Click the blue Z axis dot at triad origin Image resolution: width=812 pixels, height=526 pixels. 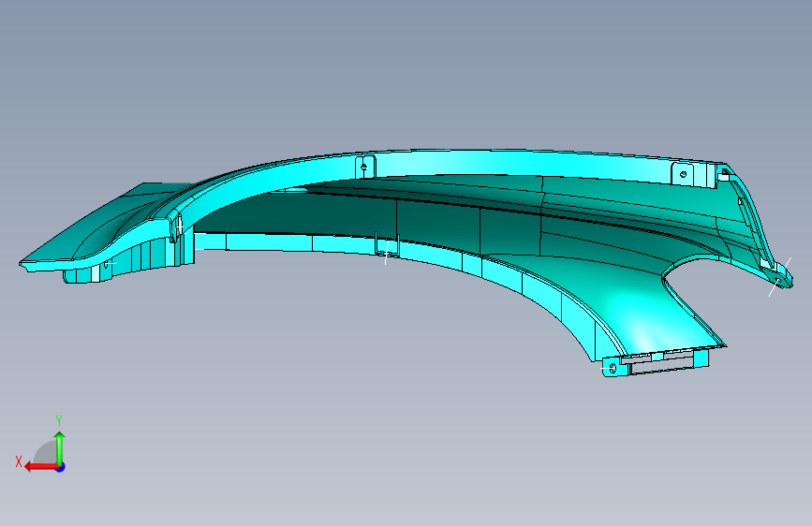[x=61, y=467]
